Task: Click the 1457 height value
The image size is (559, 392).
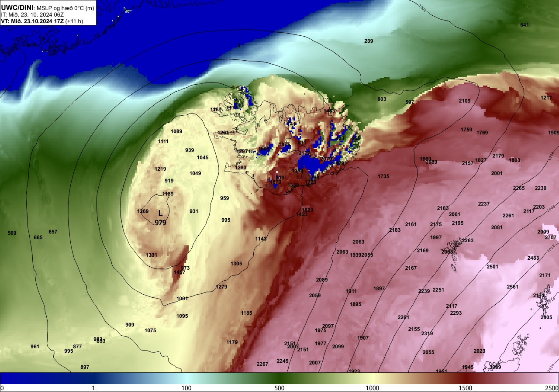Action: [179, 272]
